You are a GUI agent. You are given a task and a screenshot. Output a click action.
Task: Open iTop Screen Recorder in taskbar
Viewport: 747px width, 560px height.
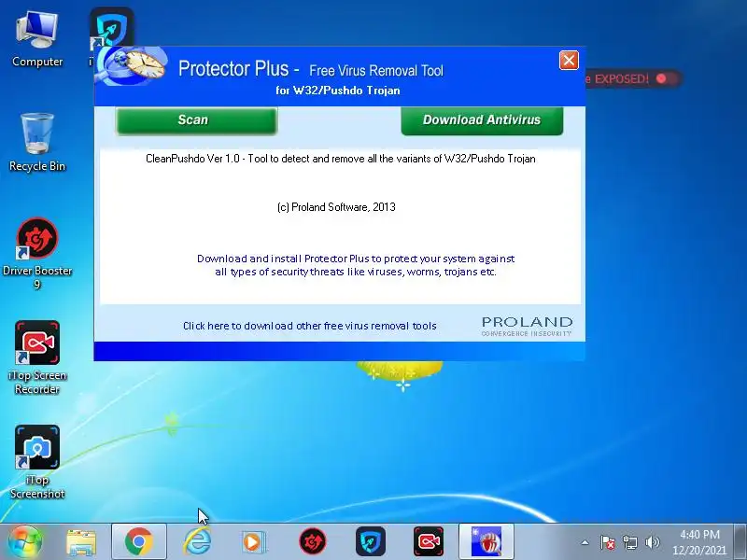click(429, 542)
